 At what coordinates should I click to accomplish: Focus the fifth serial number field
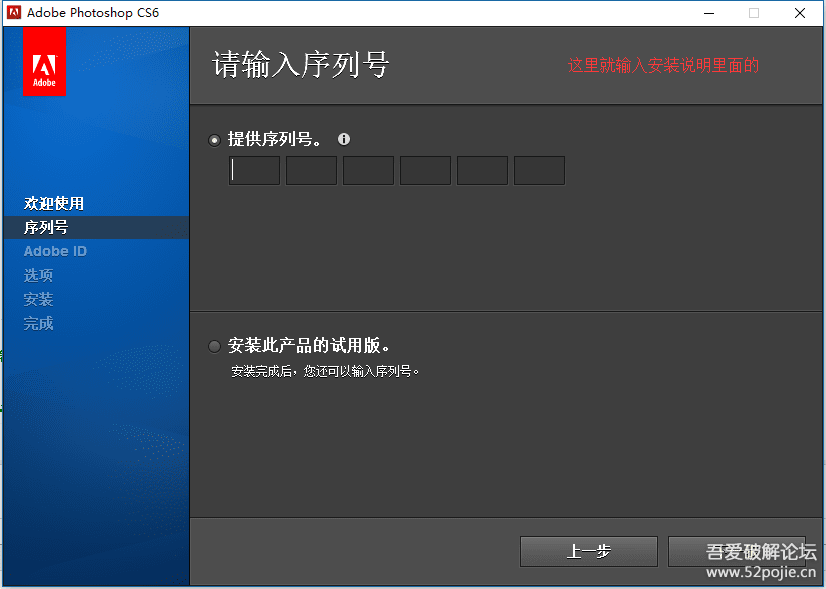coord(482,170)
